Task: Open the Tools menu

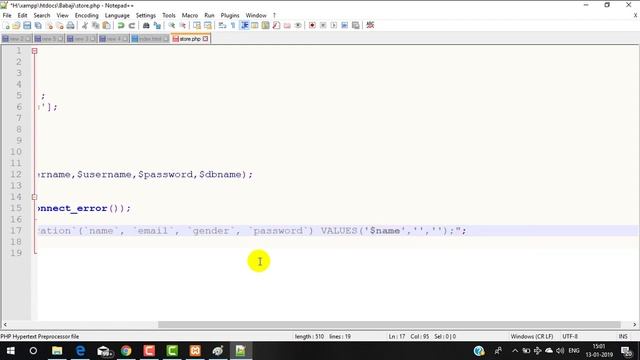Action: point(169,16)
